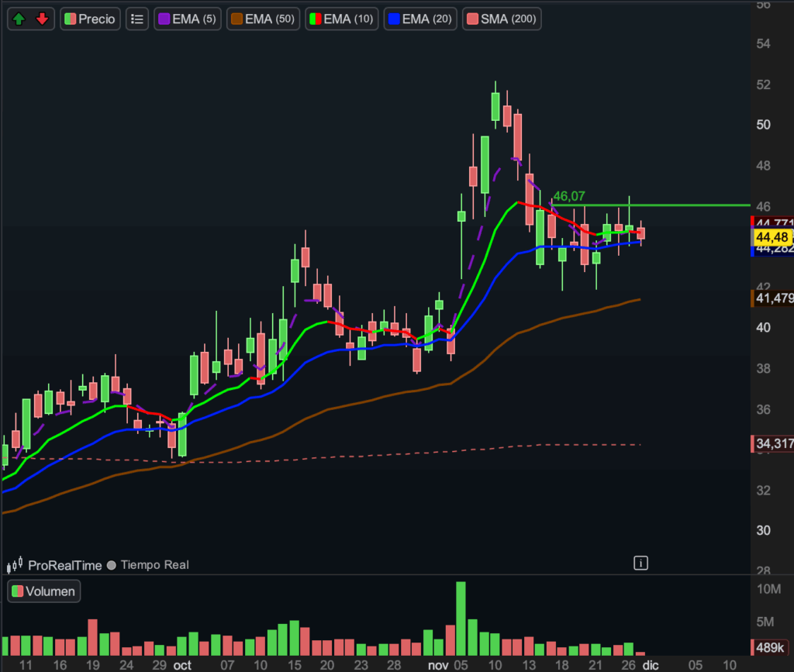The width and height of the screenshot is (794, 672).
Task: Click the gray Tiempo Real status dot
Action: [112, 565]
